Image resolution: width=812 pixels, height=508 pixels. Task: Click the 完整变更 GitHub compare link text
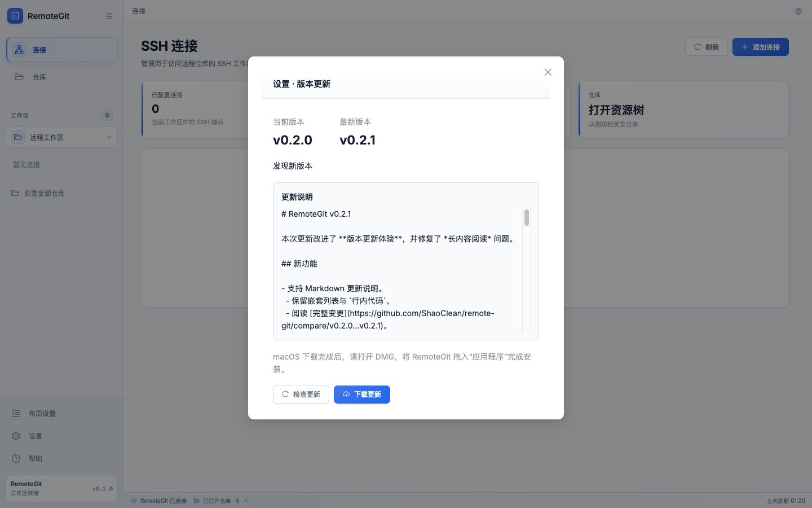click(388, 319)
